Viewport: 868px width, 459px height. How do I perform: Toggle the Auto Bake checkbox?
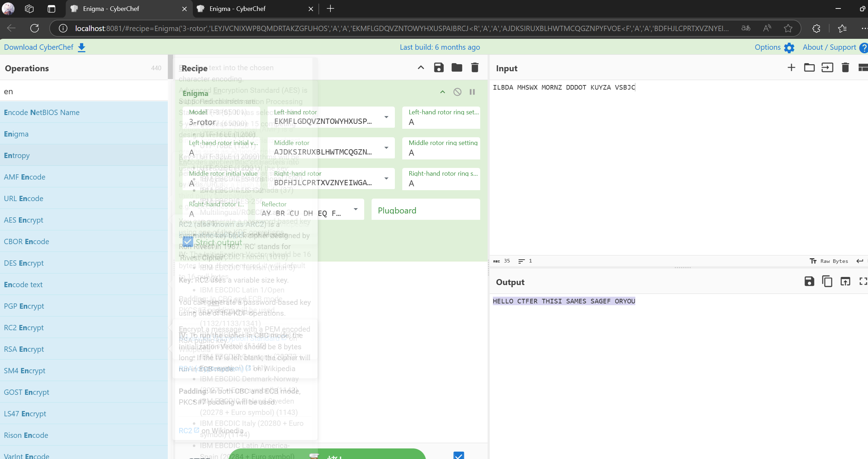click(x=458, y=455)
